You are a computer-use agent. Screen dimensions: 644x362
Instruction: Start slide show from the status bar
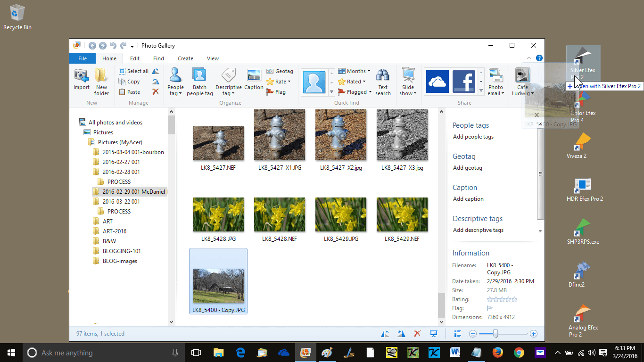[x=434, y=334]
